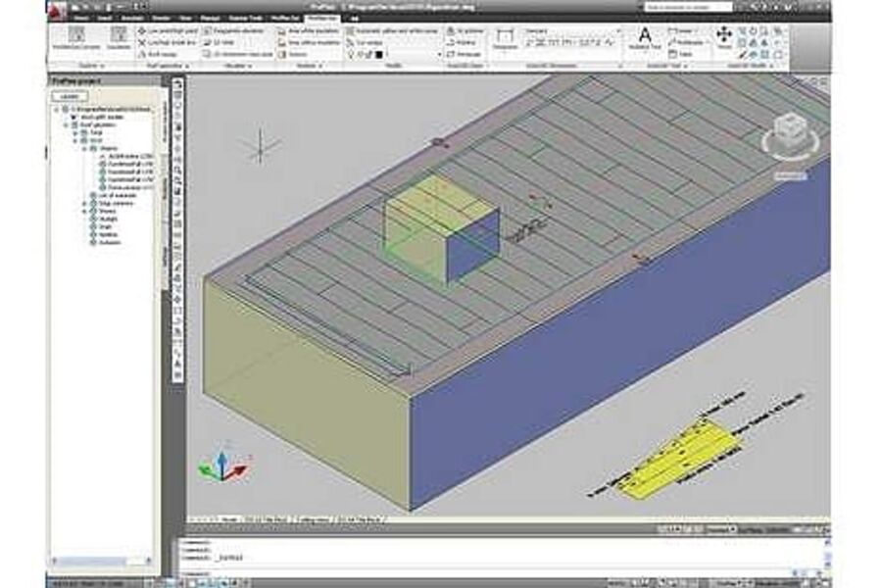
Task: Open the Standard dimension style dropdown
Action: [x=571, y=30]
